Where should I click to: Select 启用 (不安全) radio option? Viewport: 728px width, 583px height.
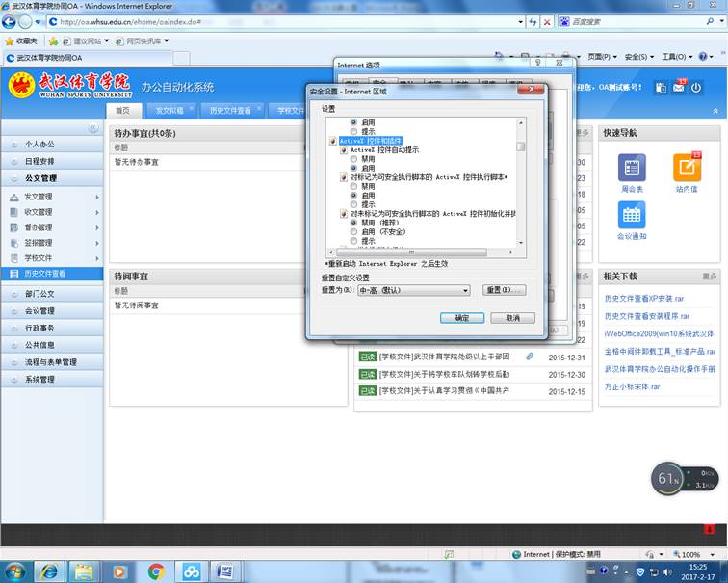(x=353, y=231)
